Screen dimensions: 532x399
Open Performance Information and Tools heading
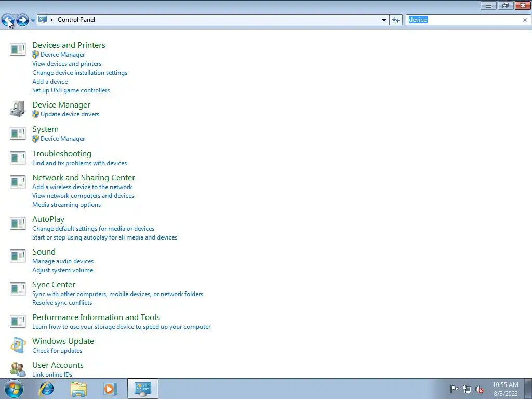pyautogui.click(x=96, y=317)
